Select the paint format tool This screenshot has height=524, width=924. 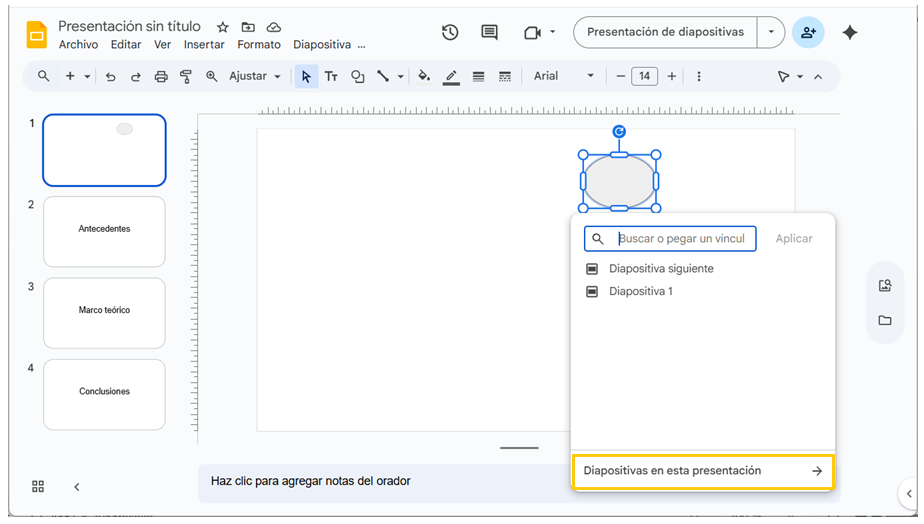tap(186, 76)
